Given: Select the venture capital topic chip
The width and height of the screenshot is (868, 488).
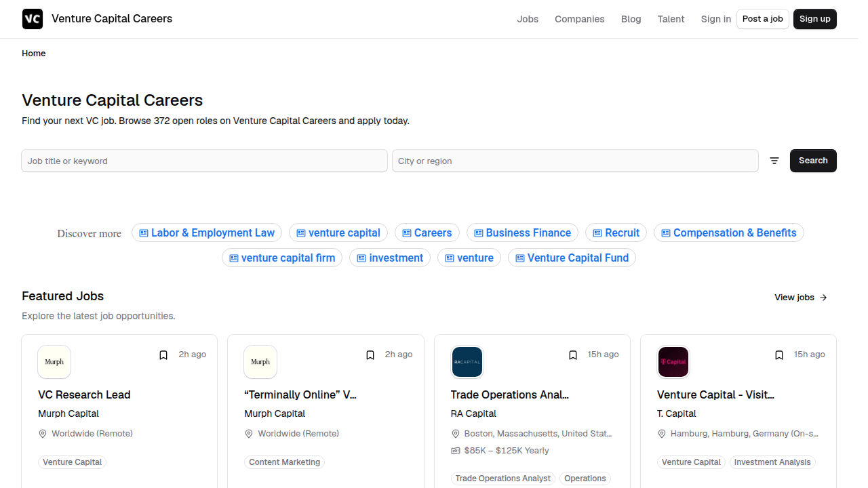Looking at the screenshot, I should [338, 232].
